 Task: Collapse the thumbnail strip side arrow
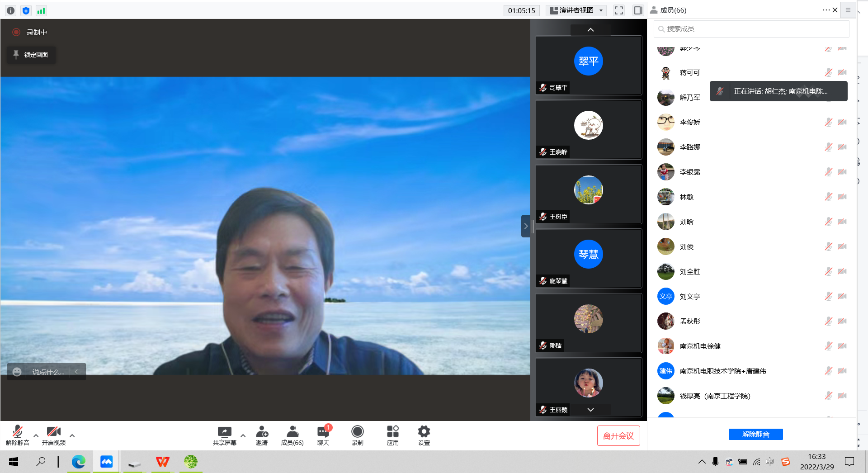[x=525, y=226]
